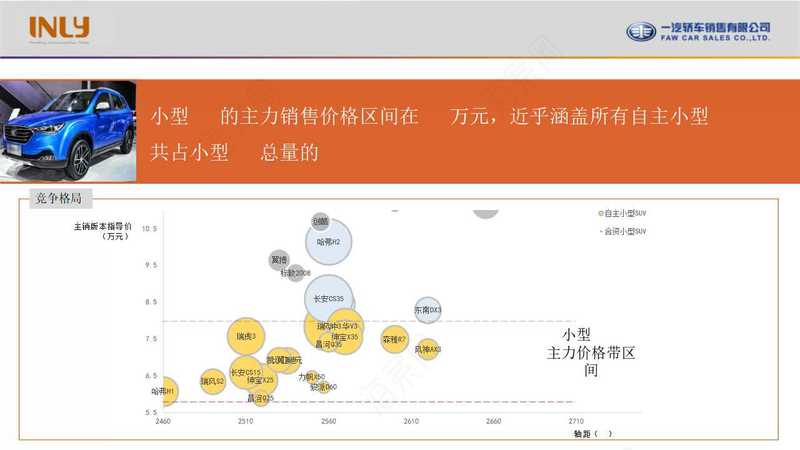Image resolution: width=800 pixels, height=450 pixels.
Task: Open the blue SUV photo thumbnail
Action: click(x=68, y=131)
